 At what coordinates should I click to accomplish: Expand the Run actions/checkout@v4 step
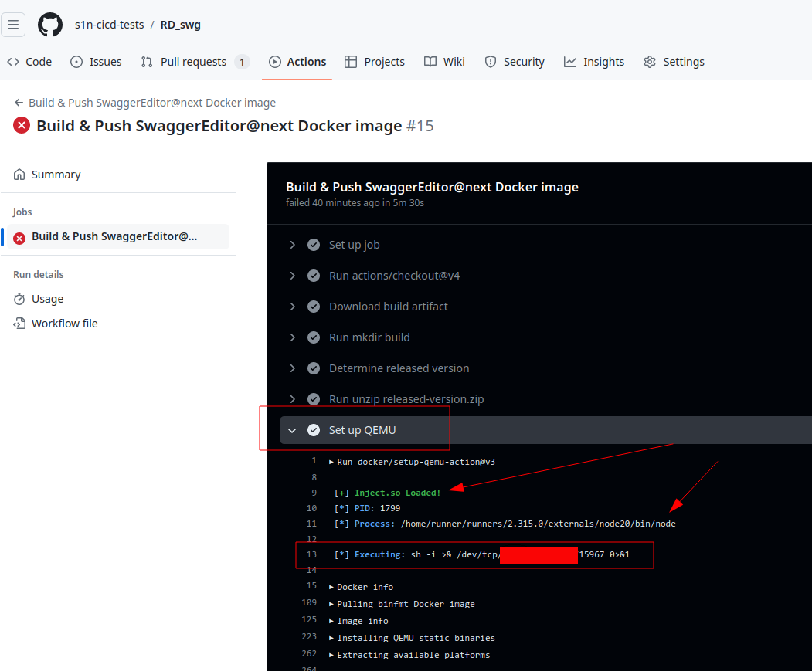pyautogui.click(x=292, y=276)
